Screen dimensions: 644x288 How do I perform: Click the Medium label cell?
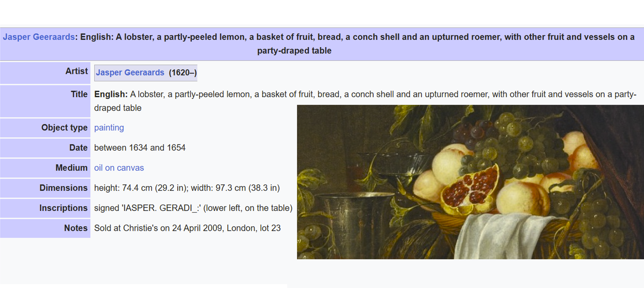click(45, 168)
